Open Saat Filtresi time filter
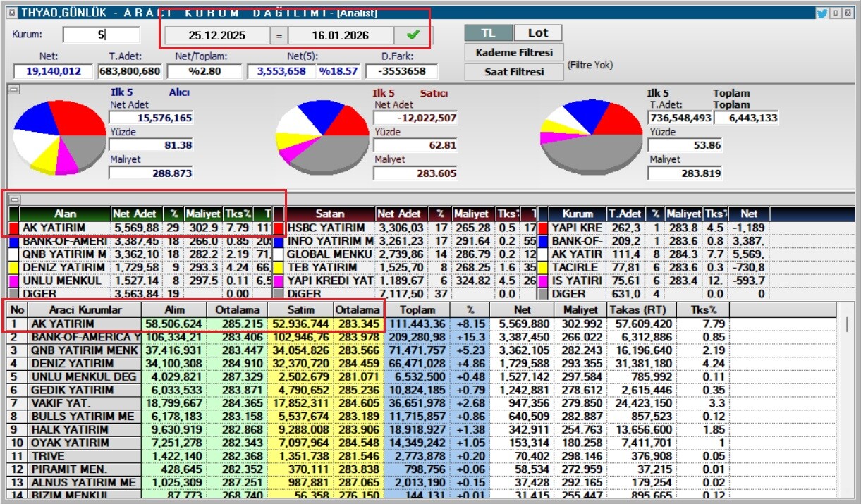This screenshot has width=861, height=504. (x=514, y=72)
